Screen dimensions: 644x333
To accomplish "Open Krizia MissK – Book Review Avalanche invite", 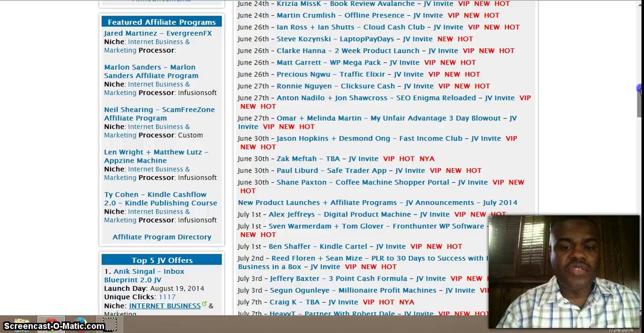I will point(365,4).
